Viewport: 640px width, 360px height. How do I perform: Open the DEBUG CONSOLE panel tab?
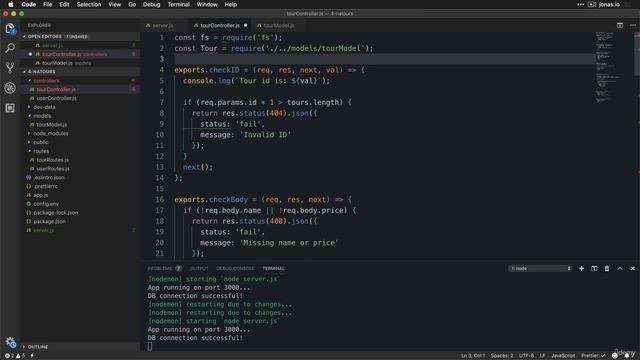235,269
